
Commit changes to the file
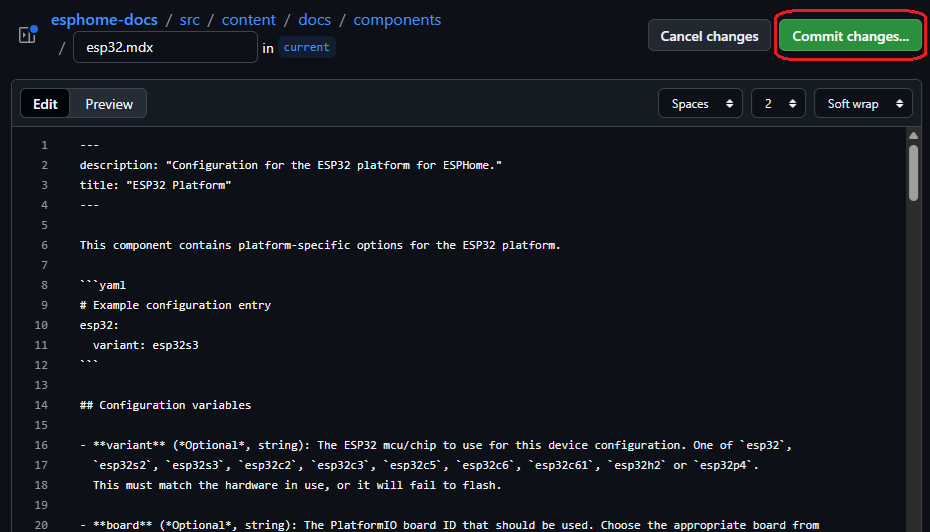[x=851, y=36]
